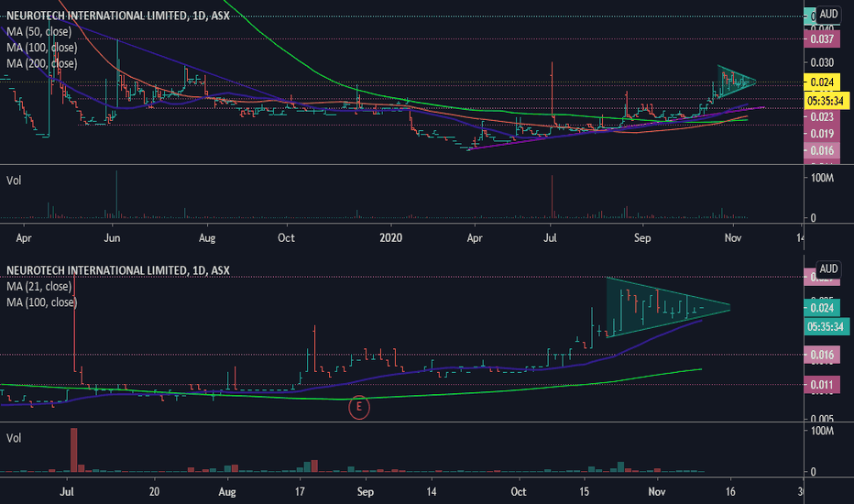Click the 17 label on the bottom time axis
Image resolution: width=854 pixels, height=504 pixels.
(x=300, y=491)
